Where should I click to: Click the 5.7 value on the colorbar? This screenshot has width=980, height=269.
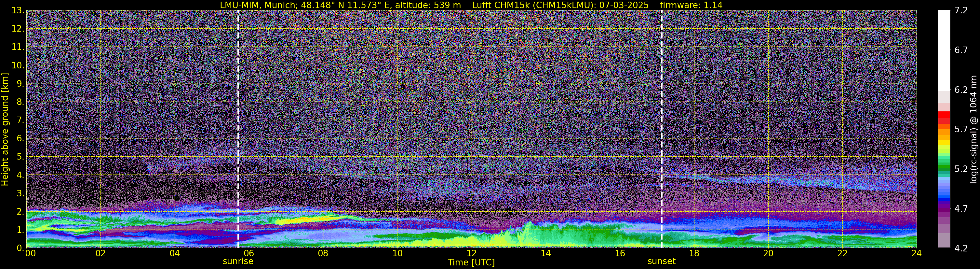pos(961,129)
